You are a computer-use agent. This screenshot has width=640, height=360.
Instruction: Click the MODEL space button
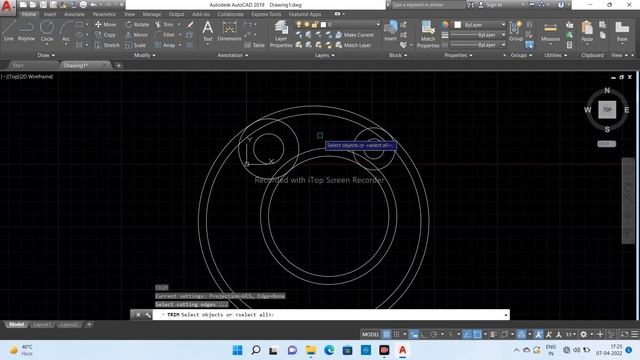(x=371, y=334)
